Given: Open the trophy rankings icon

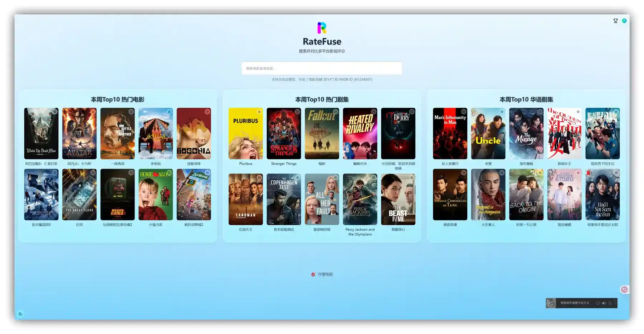Looking at the screenshot, I should coord(615,21).
